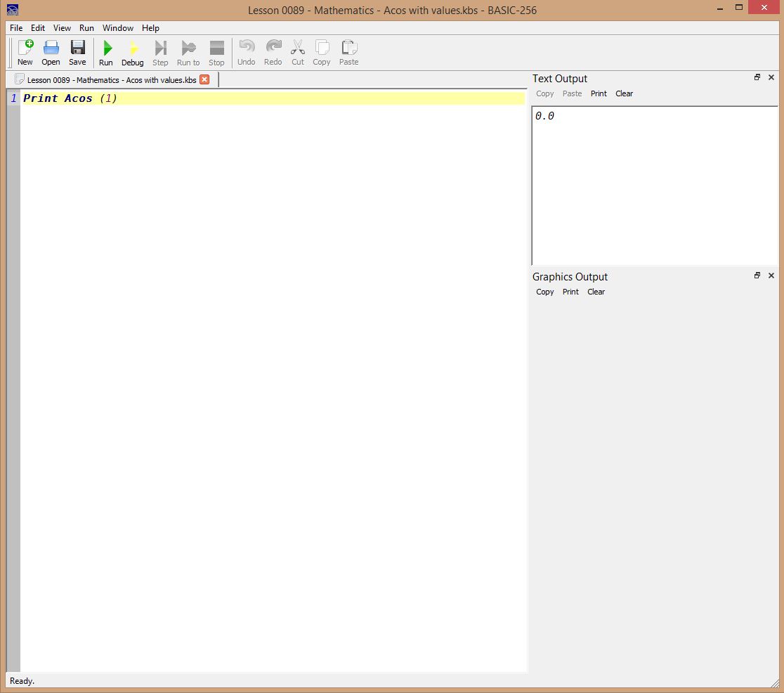Click the Paste clipboard toolbar icon
Screen dimensions: 784x693
[348, 53]
